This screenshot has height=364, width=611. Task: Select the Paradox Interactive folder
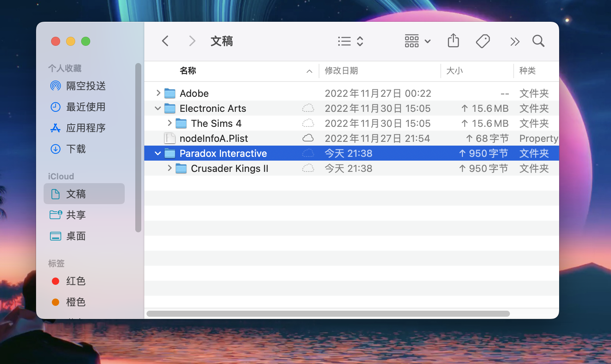352,153
